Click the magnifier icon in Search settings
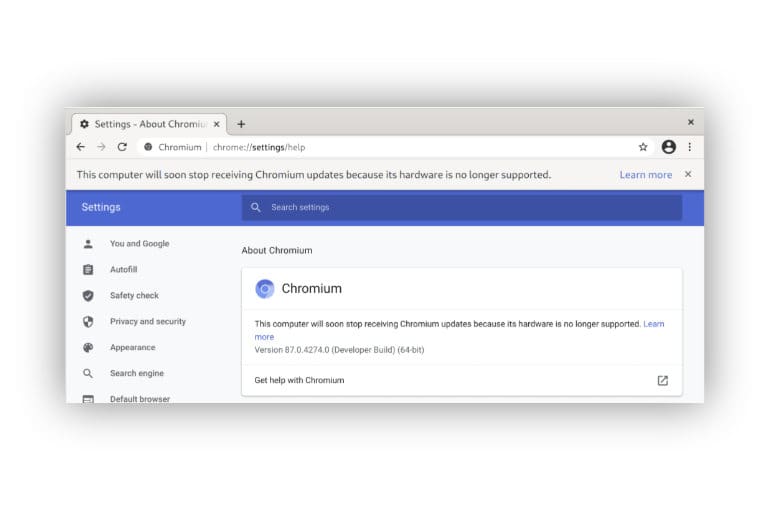The width and height of the screenshot is (780, 510). 256,207
